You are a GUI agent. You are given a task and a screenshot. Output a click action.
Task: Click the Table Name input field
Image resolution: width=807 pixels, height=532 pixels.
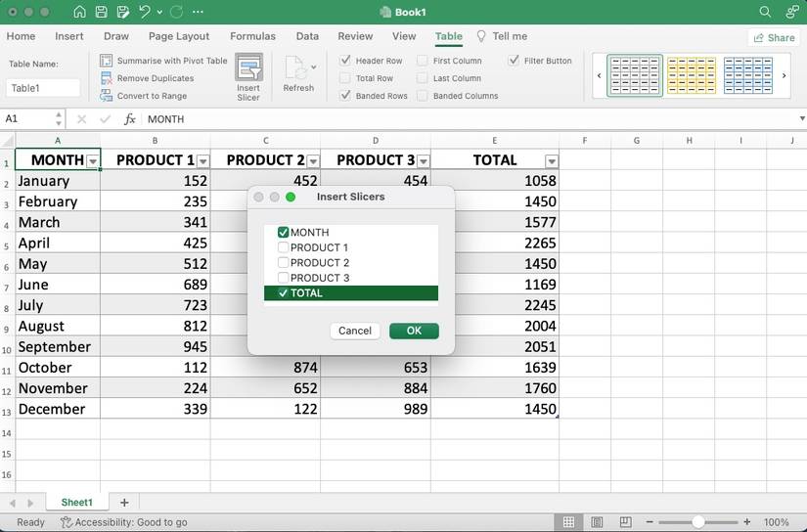click(x=43, y=88)
